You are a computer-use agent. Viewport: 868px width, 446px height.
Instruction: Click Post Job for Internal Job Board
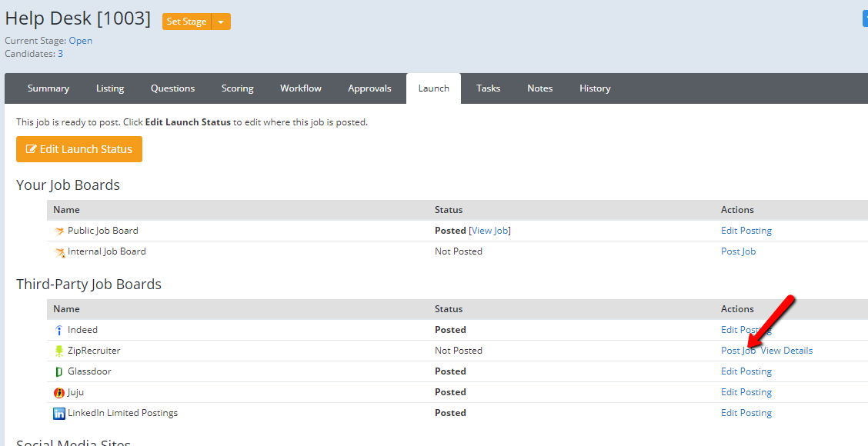pos(738,251)
